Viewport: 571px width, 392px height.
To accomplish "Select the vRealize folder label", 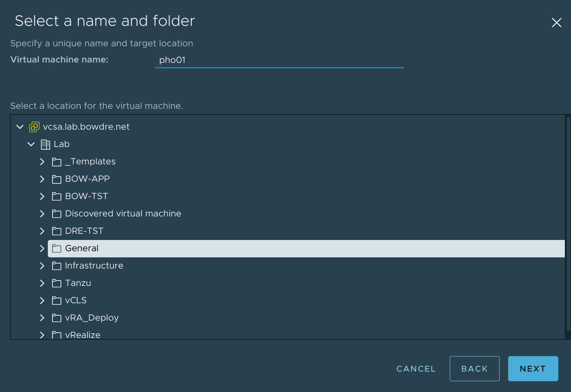I will pyautogui.click(x=83, y=335).
